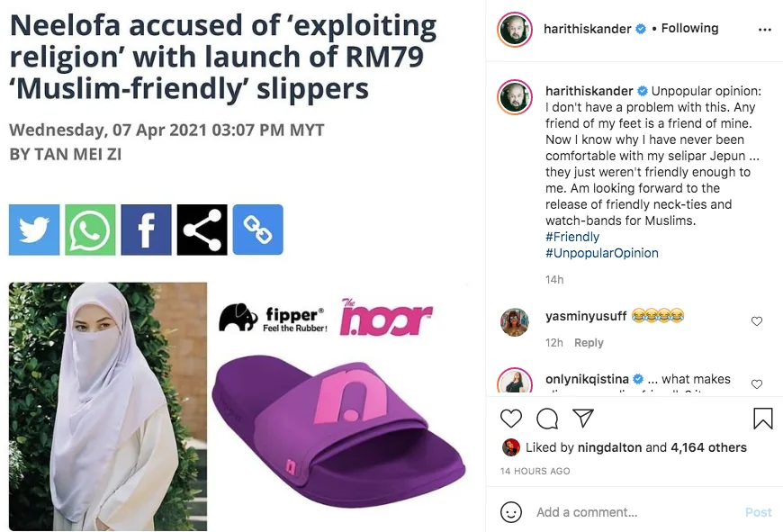The height and width of the screenshot is (532, 783).
Task: Share article via WhatsApp icon
Action: pyautogui.click(x=90, y=230)
